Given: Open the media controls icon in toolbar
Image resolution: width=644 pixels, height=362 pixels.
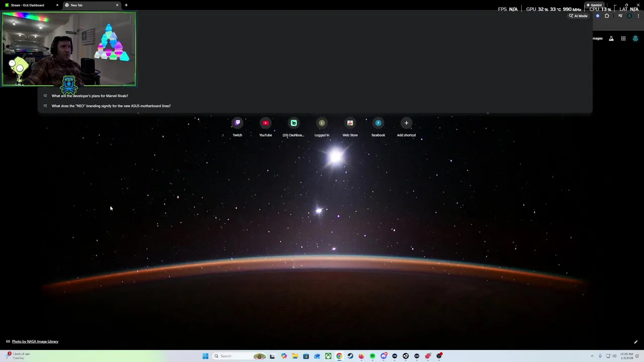Looking at the screenshot, I should click(x=620, y=16).
